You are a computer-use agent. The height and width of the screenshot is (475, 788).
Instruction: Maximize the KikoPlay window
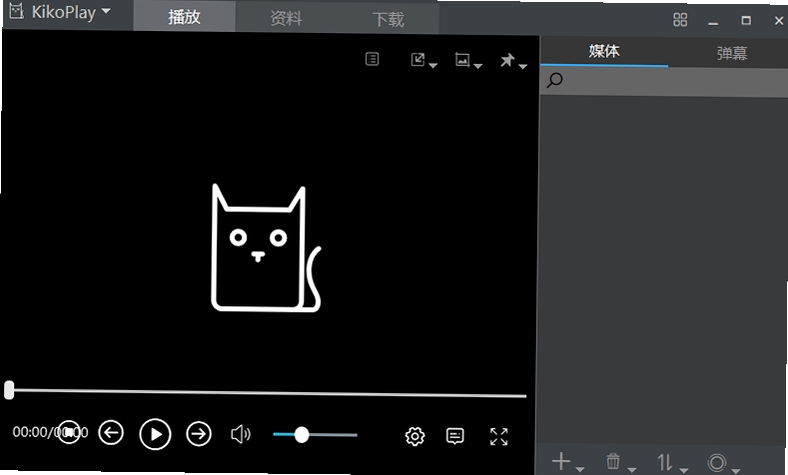[746, 20]
